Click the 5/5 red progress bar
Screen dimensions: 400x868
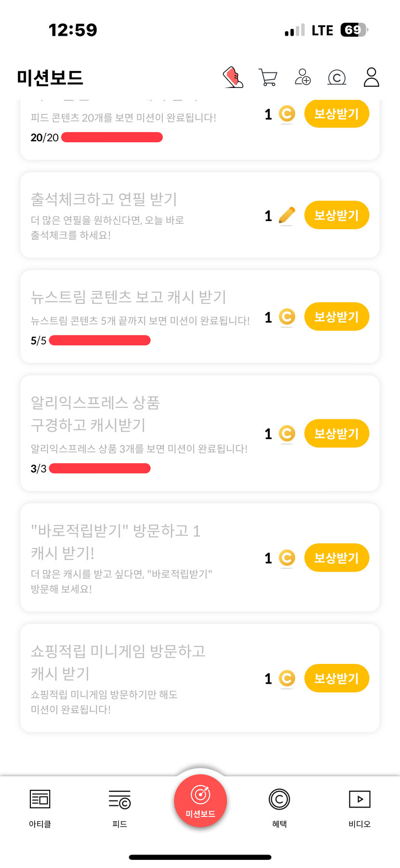(x=100, y=341)
